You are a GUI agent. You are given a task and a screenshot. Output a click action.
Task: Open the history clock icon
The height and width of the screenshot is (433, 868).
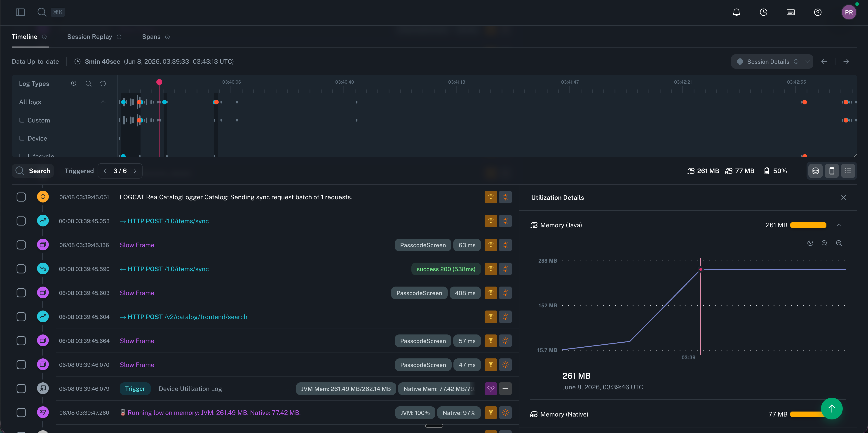[x=763, y=12]
